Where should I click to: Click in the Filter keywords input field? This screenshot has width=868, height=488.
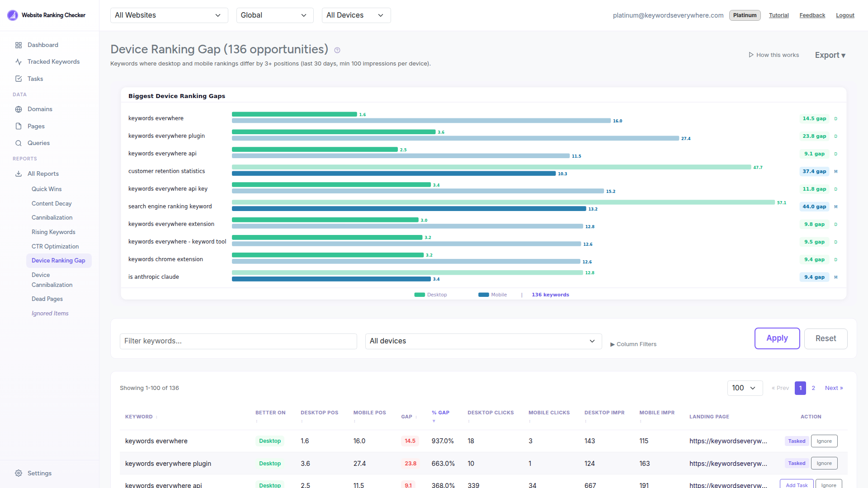click(x=238, y=341)
